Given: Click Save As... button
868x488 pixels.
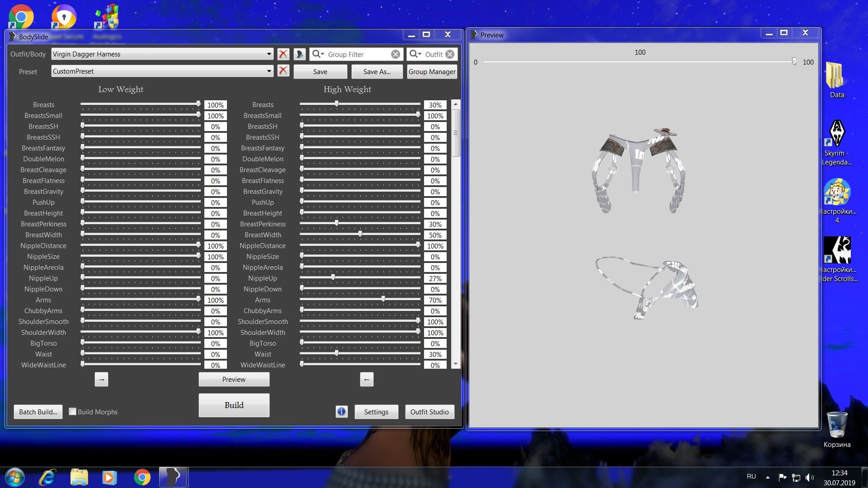Looking at the screenshot, I should [x=377, y=71].
